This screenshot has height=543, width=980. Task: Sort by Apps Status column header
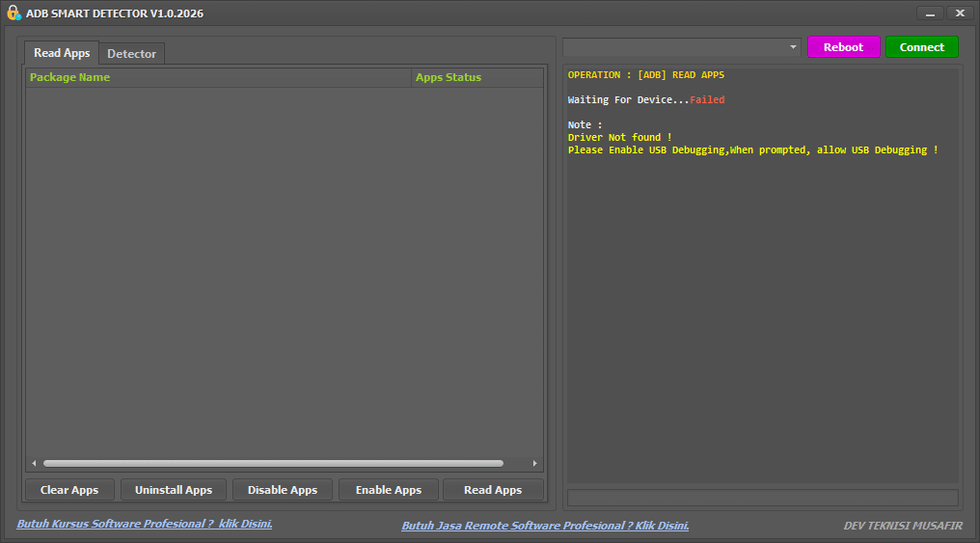[477, 77]
